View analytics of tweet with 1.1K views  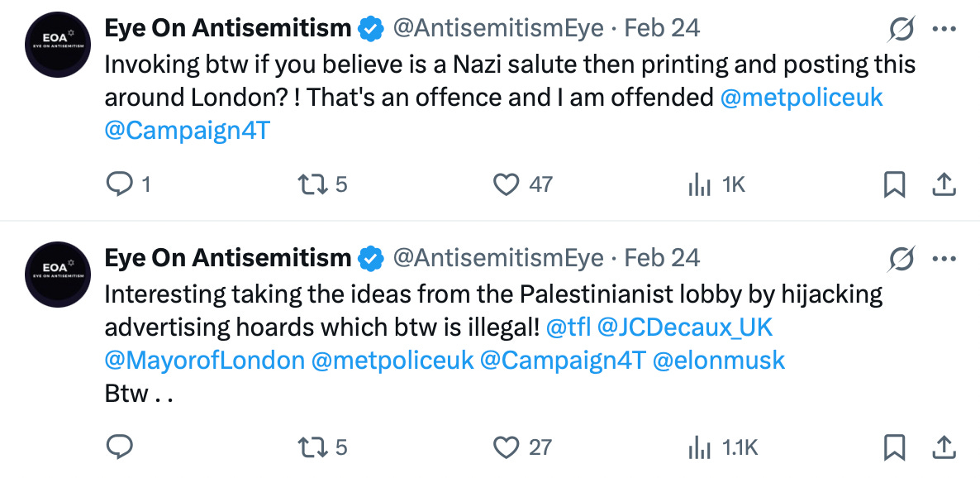[x=699, y=448]
